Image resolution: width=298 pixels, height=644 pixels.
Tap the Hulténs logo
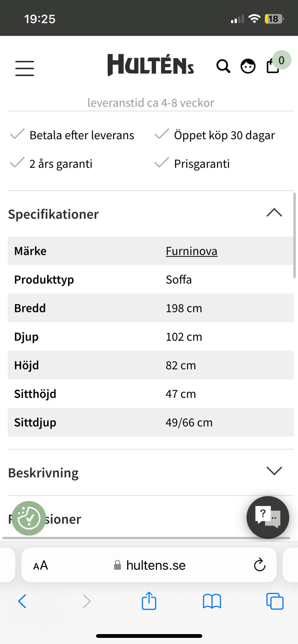(x=151, y=65)
